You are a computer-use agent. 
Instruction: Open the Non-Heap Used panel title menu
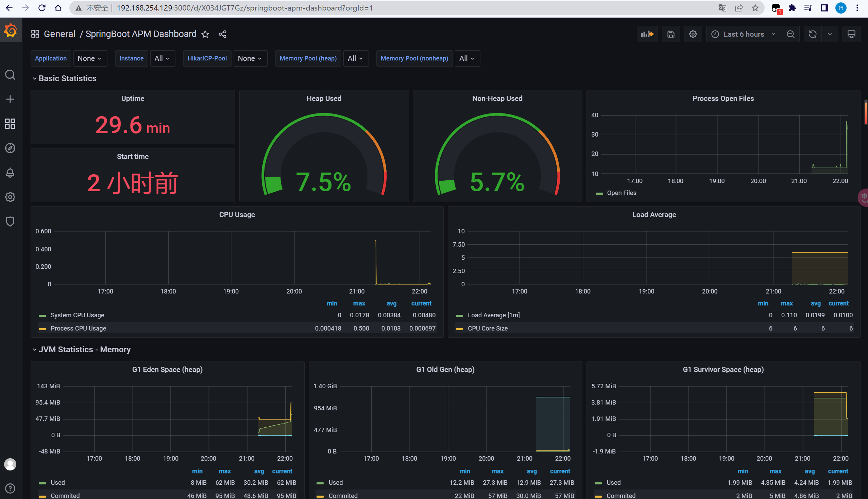point(497,99)
